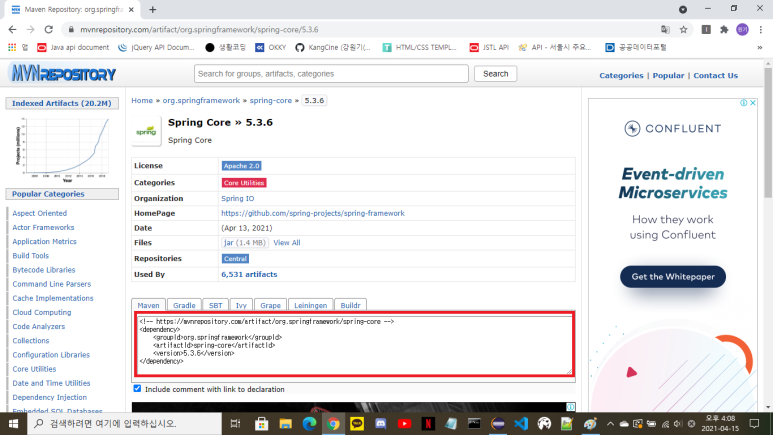The width and height of the screenshot is (773, 435).
Task: Go to Home in breadcrumb
Action: (x=142, y=101)
